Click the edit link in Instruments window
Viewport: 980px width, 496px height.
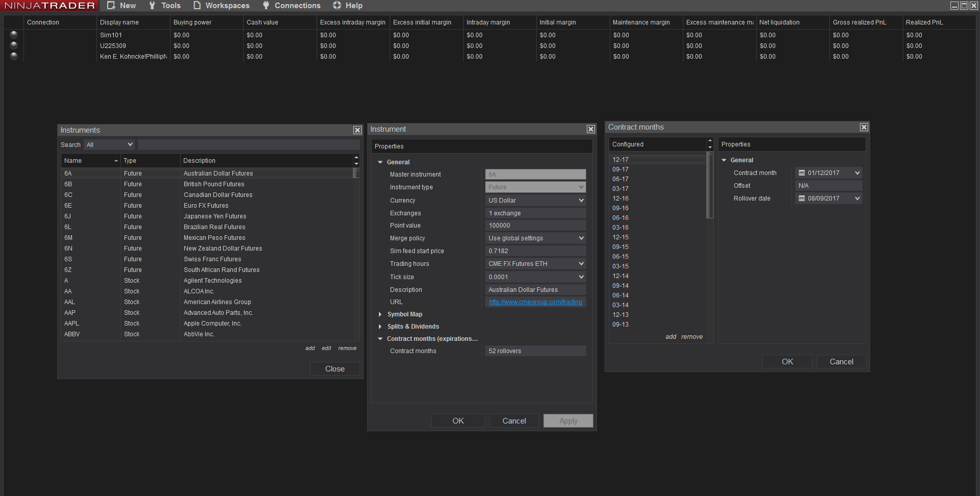click(326, 349)
